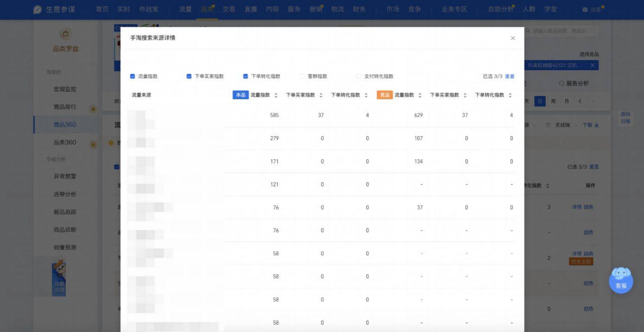This screenshot has height=332, width=644.
Task: Open the 服务 nav tab
Action: point(294,9)
